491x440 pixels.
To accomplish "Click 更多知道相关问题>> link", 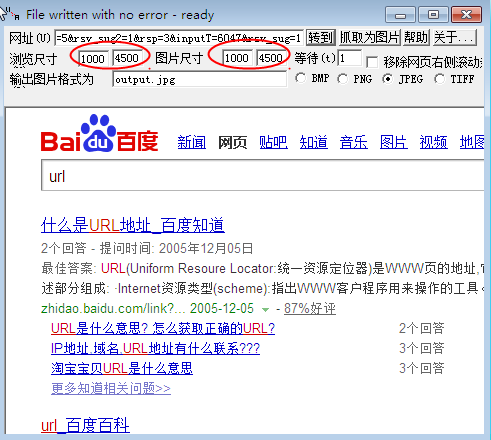I will tap(111, 389).
